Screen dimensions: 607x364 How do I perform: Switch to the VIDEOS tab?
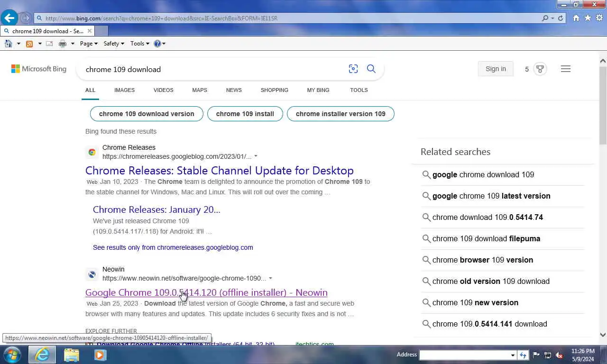(163, 90)
